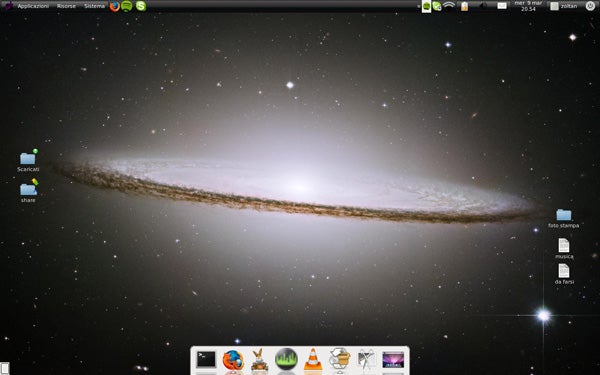Image resolution: width=600 pixels, height=375 pixels.
Task: Check the battery status indicator
Action: pyautogui.click(x=464, y=6)
